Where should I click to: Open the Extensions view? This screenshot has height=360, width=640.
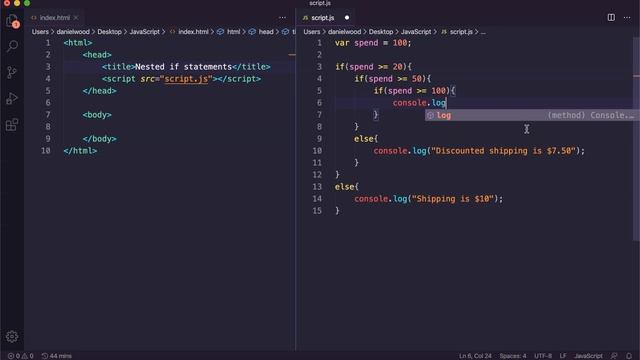[12, 124]
